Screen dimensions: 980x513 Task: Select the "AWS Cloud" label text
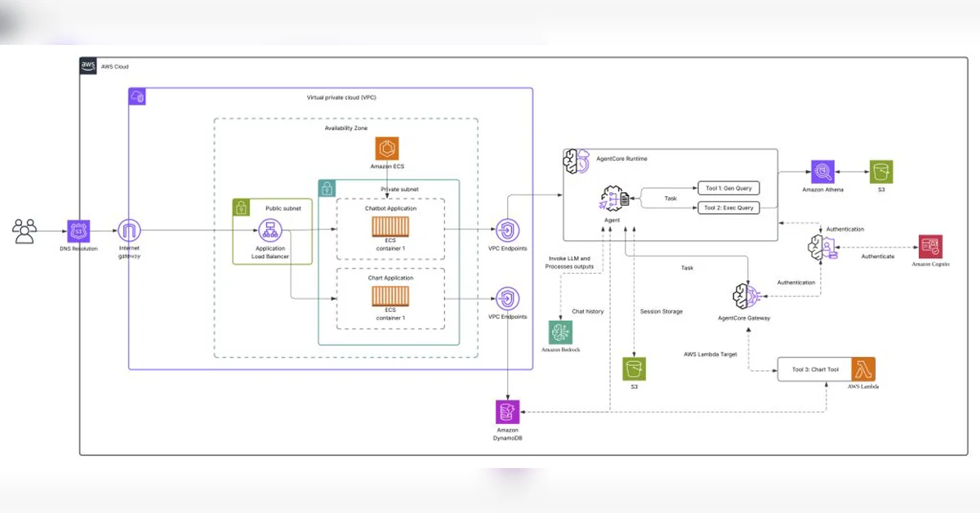[114, 66]
